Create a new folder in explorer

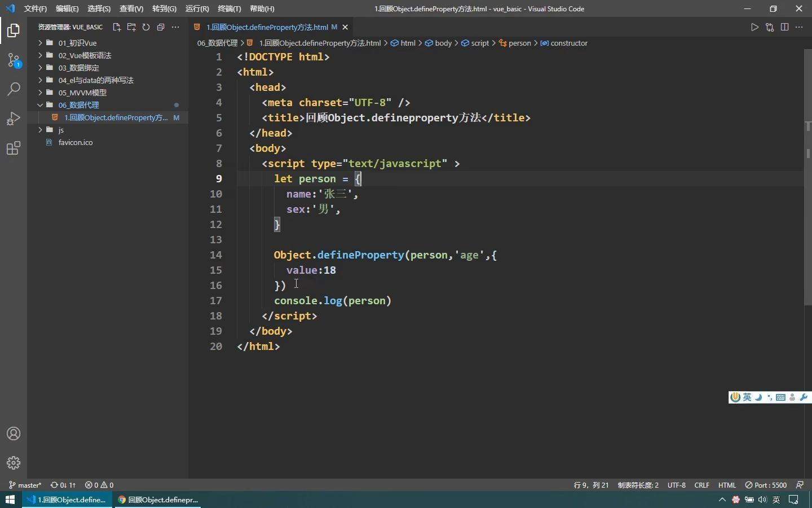[131, 27]
